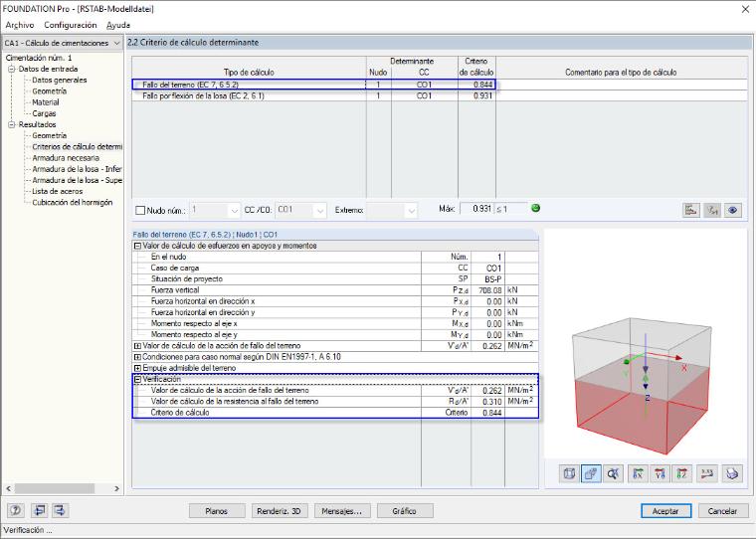This screenshot has width=756, height=539.
Task: Go to the next input window icon
Action: pyautogui.click(x=61, y=510)
